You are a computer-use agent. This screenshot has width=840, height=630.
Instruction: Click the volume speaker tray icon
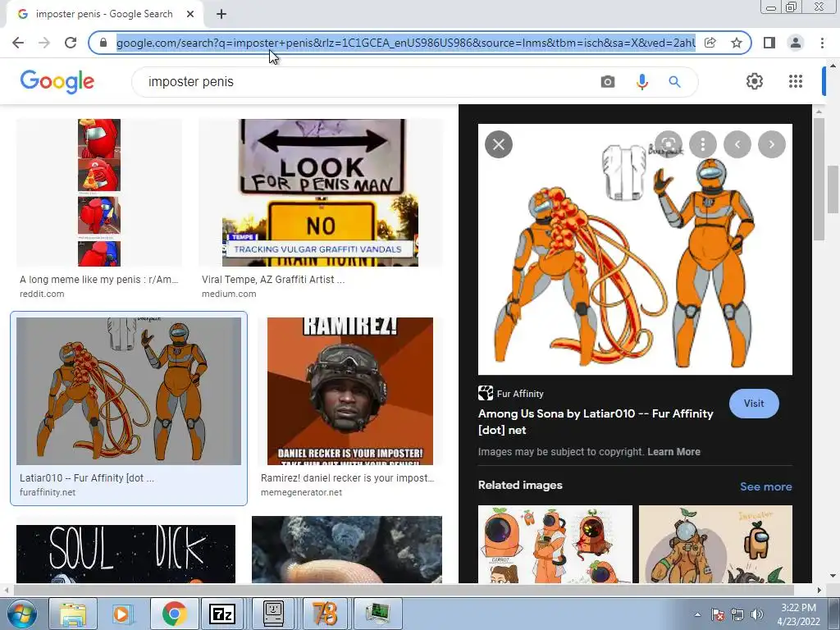[757, 614]
